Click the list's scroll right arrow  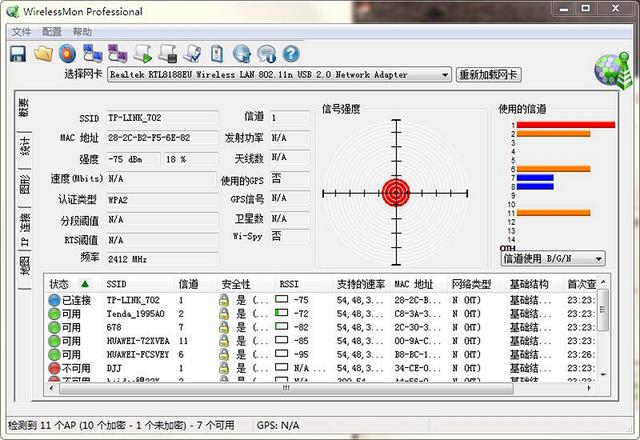tap(589, 388)
